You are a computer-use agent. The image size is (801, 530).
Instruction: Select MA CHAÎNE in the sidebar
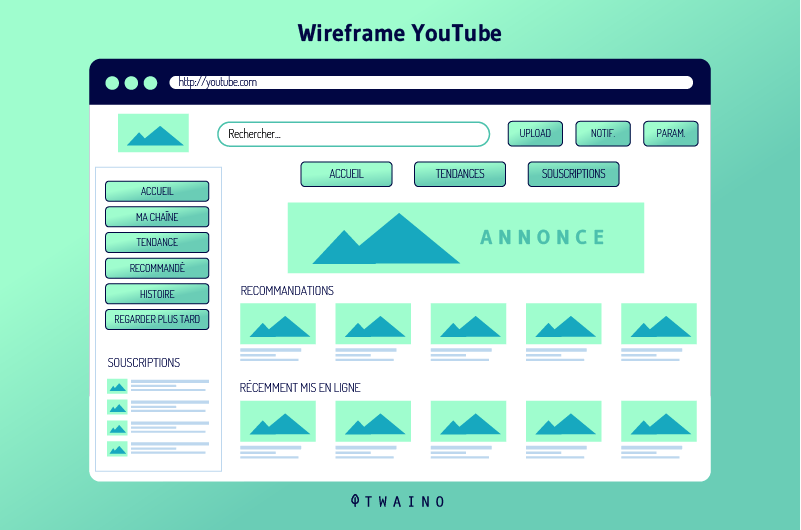(157, 217)
